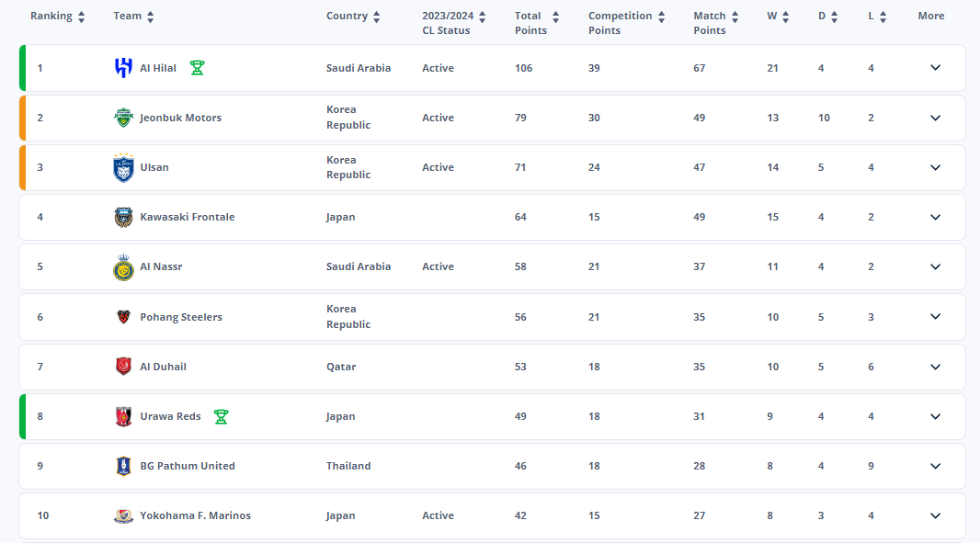
Task: Click the Ulsan club crest icon
Action: (123, 167)
